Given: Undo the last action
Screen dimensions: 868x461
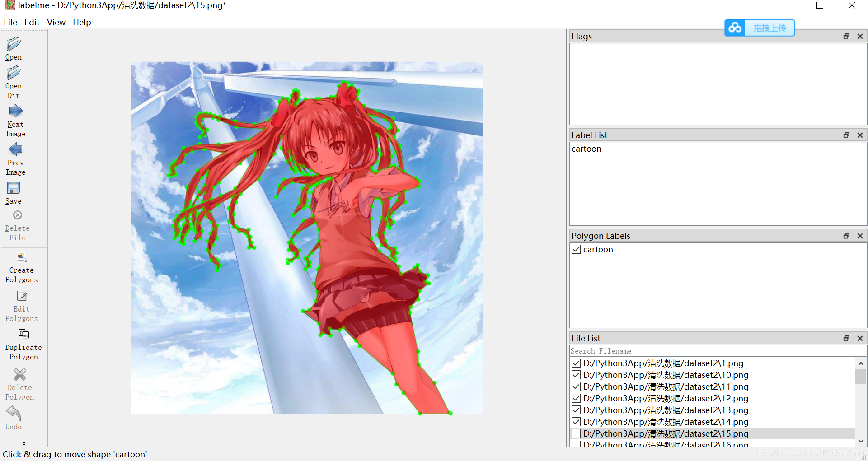Looking at the screenshot, I should pos(14,413).
